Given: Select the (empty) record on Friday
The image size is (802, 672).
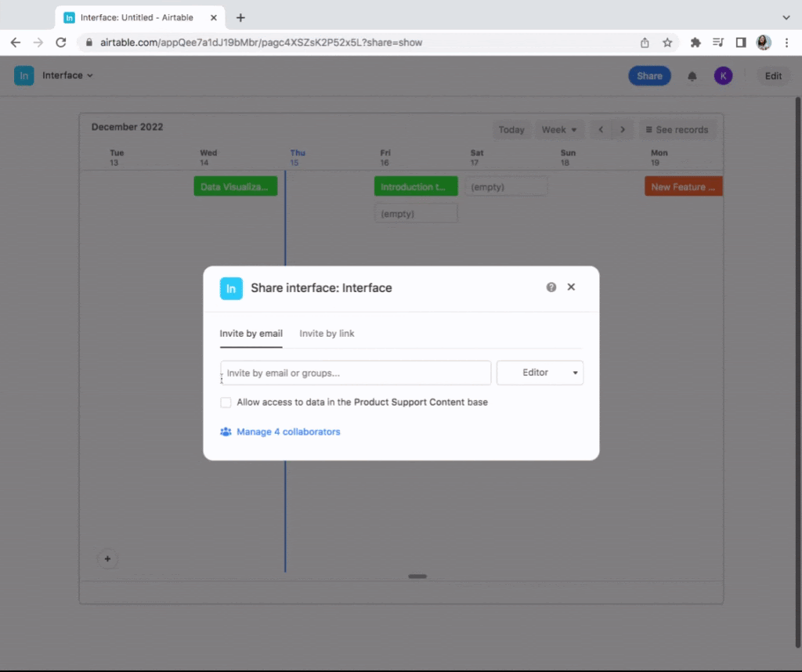Looking at the screenshot, I should click(x=416, y=214).
